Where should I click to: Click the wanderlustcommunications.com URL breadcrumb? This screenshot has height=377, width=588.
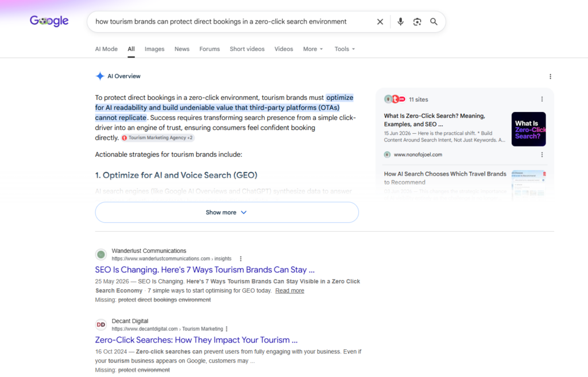[171, 259]
